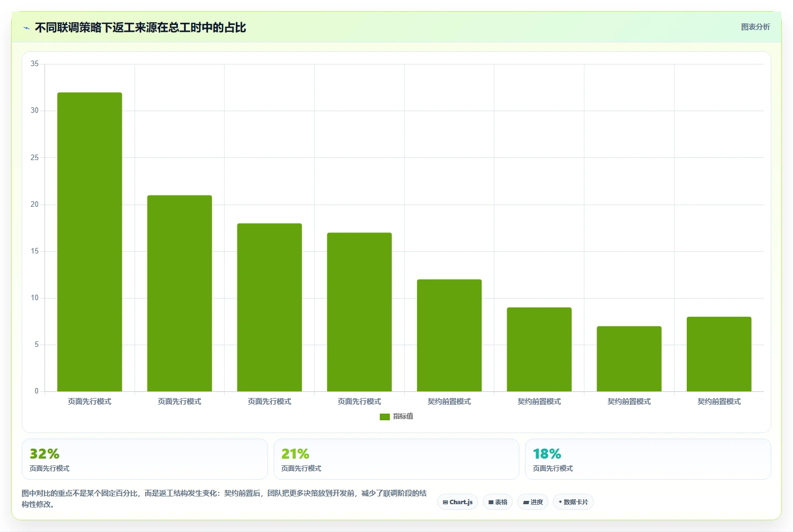Open the 18% data card

coord(648,459)
